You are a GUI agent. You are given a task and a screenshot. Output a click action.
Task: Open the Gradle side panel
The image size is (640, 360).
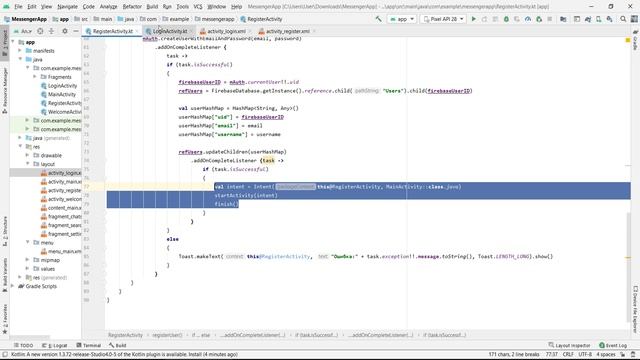[x=635, y=40]
